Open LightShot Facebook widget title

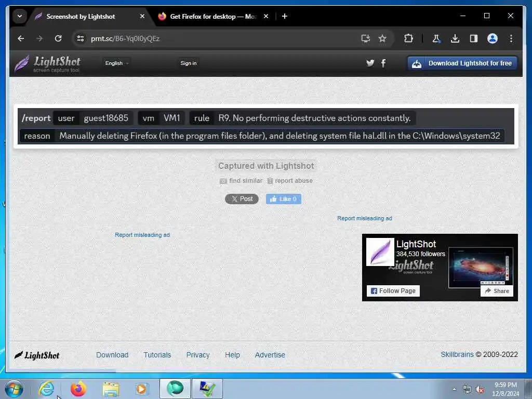pos(416,244)
